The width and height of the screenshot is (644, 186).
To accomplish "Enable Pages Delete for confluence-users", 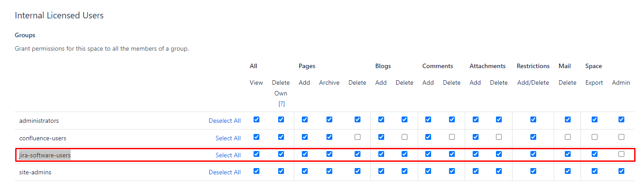I will (357, 137).
